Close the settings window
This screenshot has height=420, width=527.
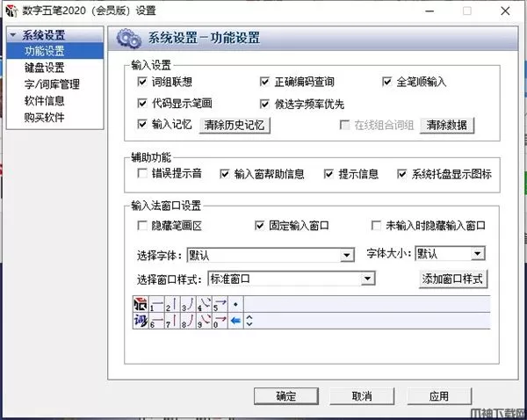click(505, 11)
